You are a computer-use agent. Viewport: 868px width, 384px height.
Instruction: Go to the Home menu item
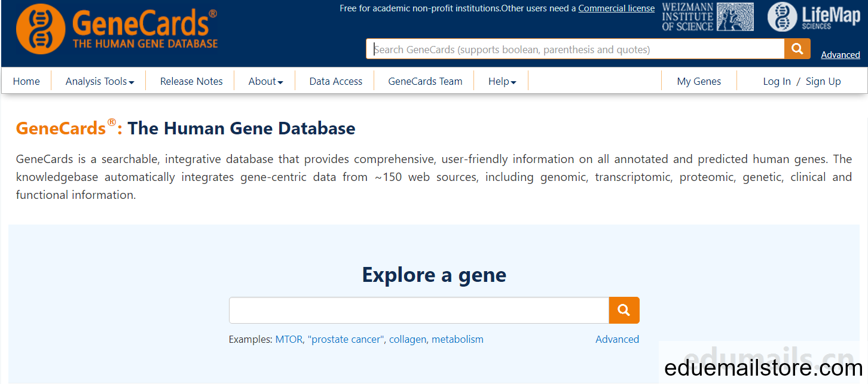click(26, 81)
